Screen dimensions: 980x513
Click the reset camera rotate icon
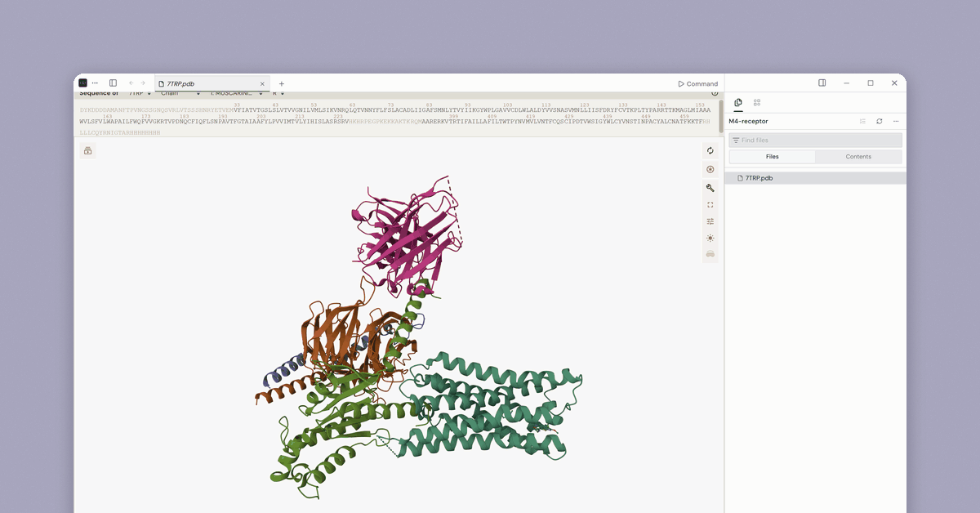pyautogui.click(x=710, y=150)
